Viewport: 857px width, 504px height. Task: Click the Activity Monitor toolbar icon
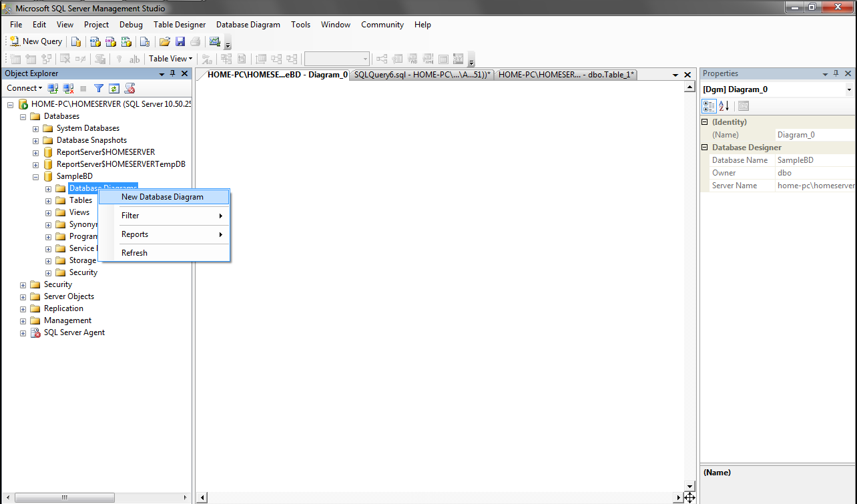tap(214, 41)
